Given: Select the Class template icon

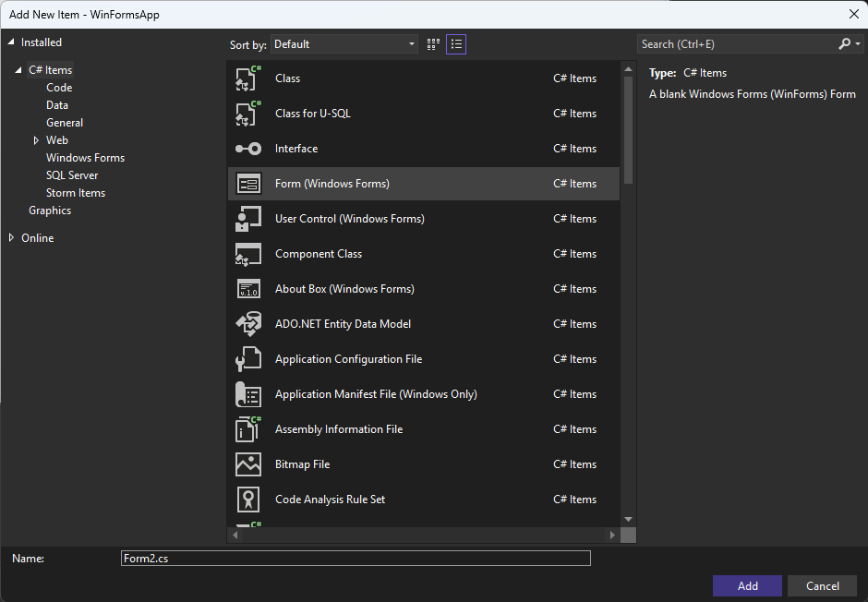Looking at the screenshot, I should [248, 78].
